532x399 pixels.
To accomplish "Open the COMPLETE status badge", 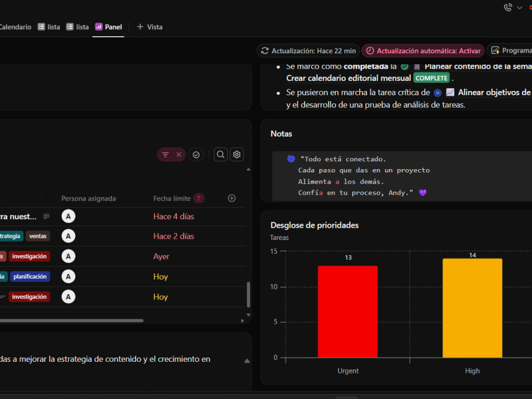I will coord(431,78).
